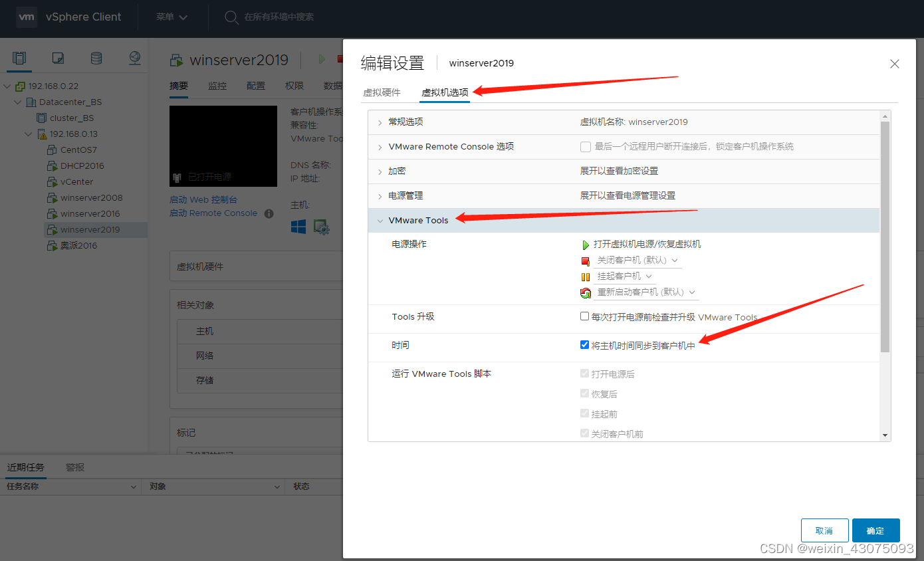Viewport: 924px width, 561px height.
Task: Select vCenter VM in inventory tree
Action: click(76, 182)
